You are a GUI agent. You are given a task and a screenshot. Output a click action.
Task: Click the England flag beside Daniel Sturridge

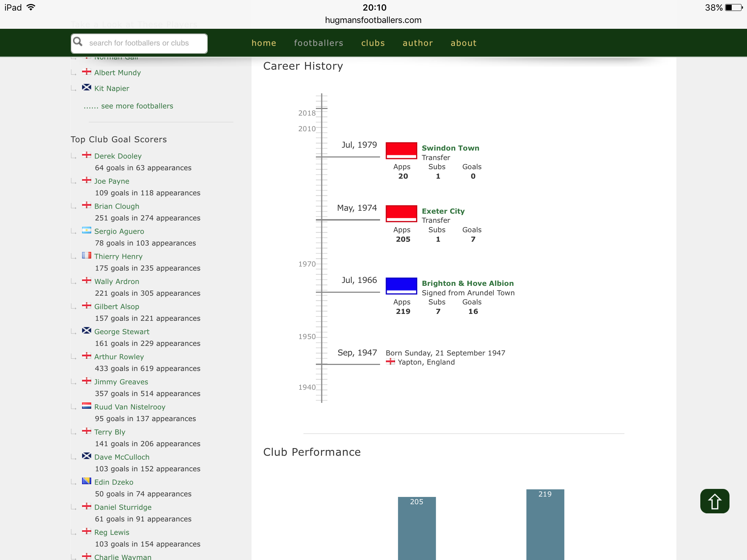[x=86, y=506]
